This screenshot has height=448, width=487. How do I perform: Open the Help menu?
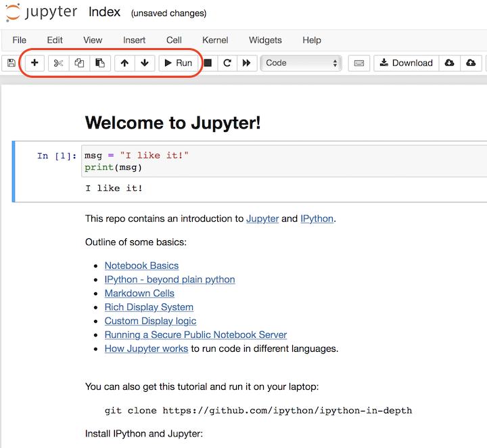point(312,40)
